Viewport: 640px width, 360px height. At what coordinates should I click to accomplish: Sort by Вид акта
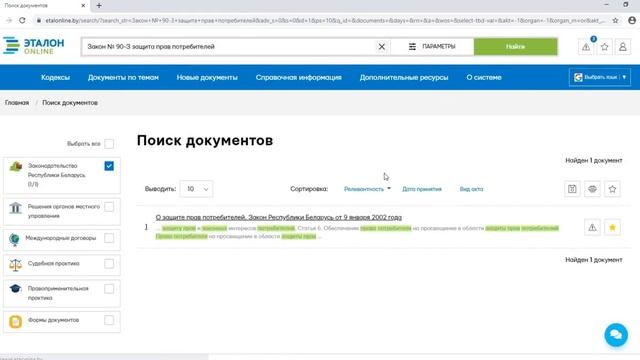(471, 189)
